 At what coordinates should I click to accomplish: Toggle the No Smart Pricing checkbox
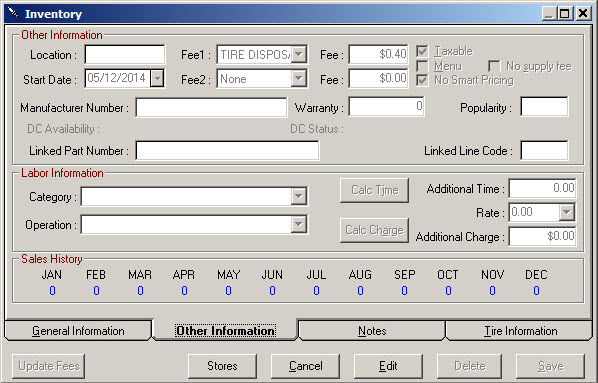pyautogui.click(x=422, y=80)
